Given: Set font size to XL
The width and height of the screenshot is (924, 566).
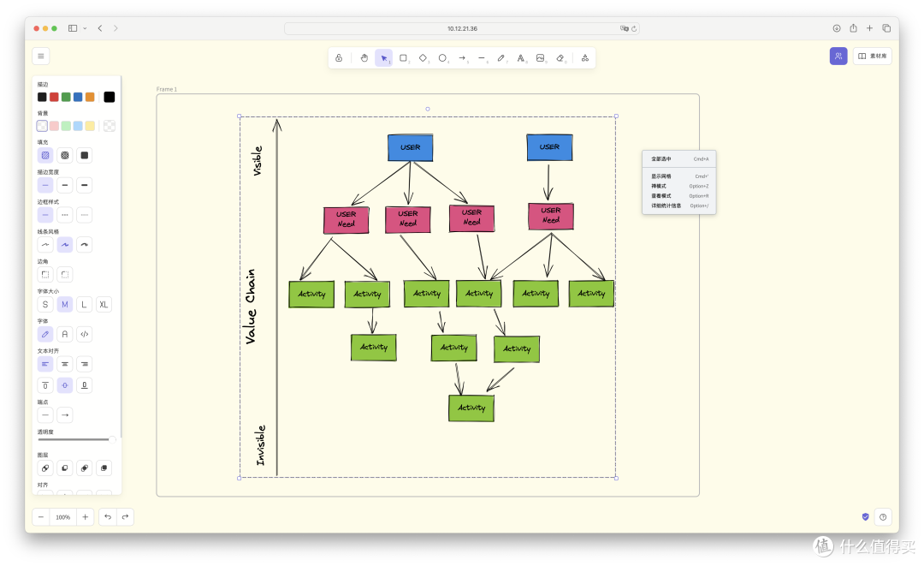Looking at the screenshot, I should [104, 304].
